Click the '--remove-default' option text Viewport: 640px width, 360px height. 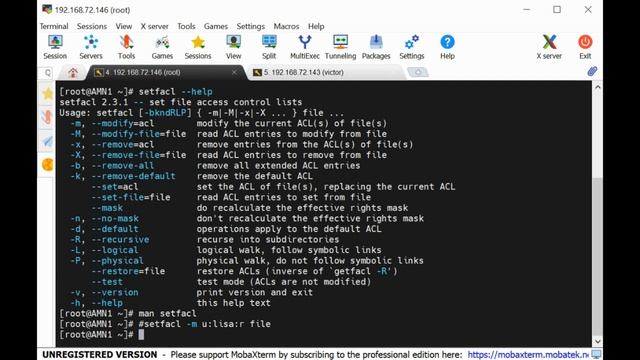pyautogui.click(x=133, y=176)
